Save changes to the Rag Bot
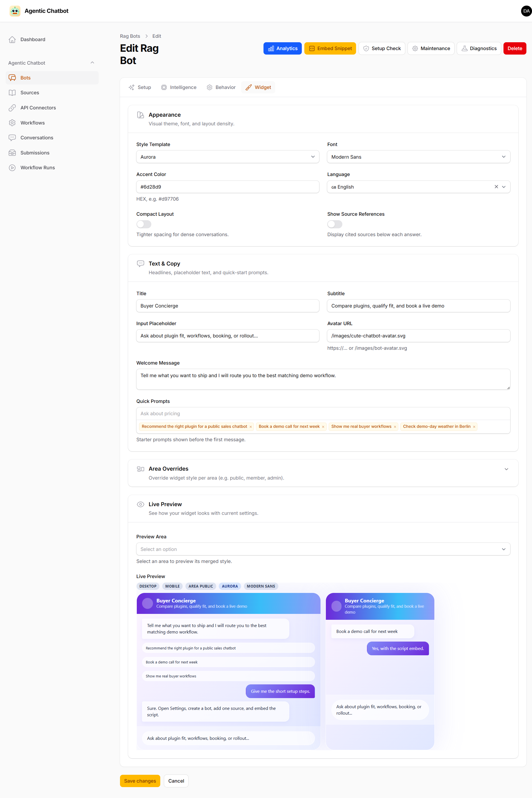This screenshot has height=798, width=532. point(140,781)
